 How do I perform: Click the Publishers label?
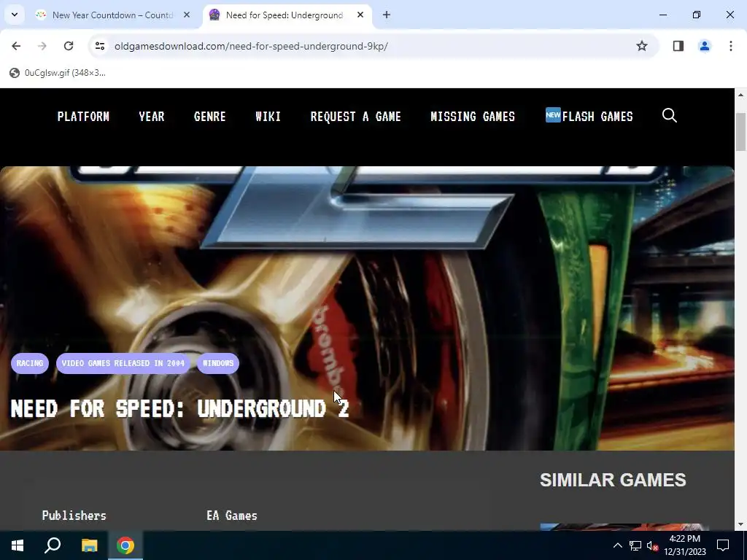[x=74, y=516]
